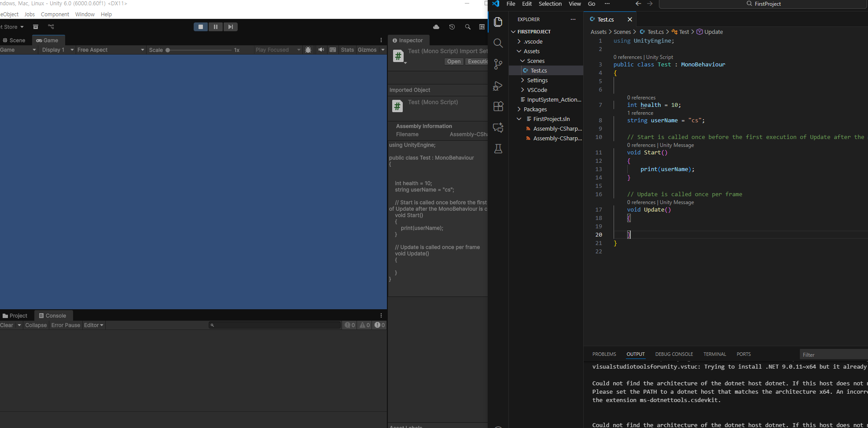Open the VS Code Search sidebar icon
Screen dimensions: 868x428
click(x=498, y=43)
